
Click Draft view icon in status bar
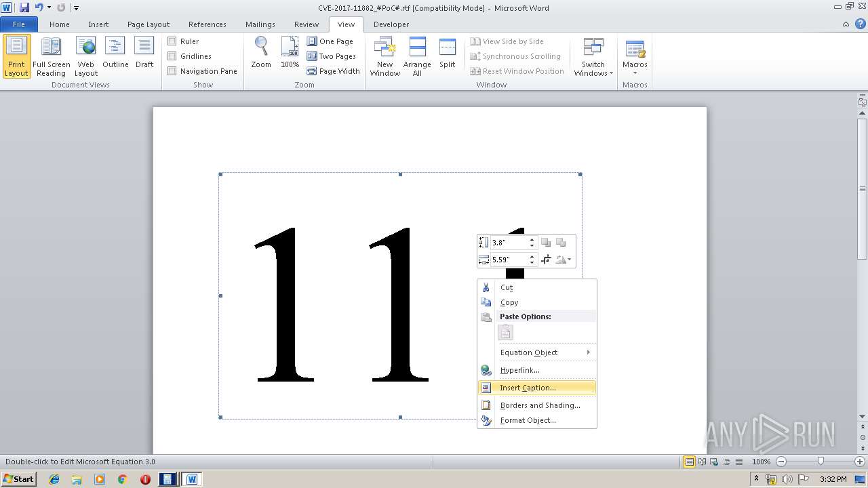point(738,462)
